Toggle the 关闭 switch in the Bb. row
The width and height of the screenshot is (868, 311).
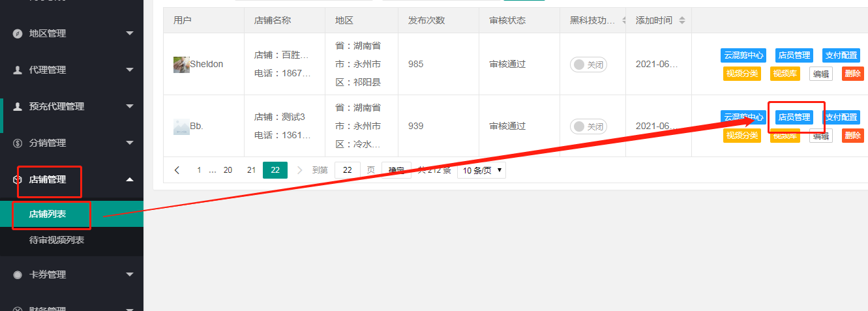tap(588, 126)
